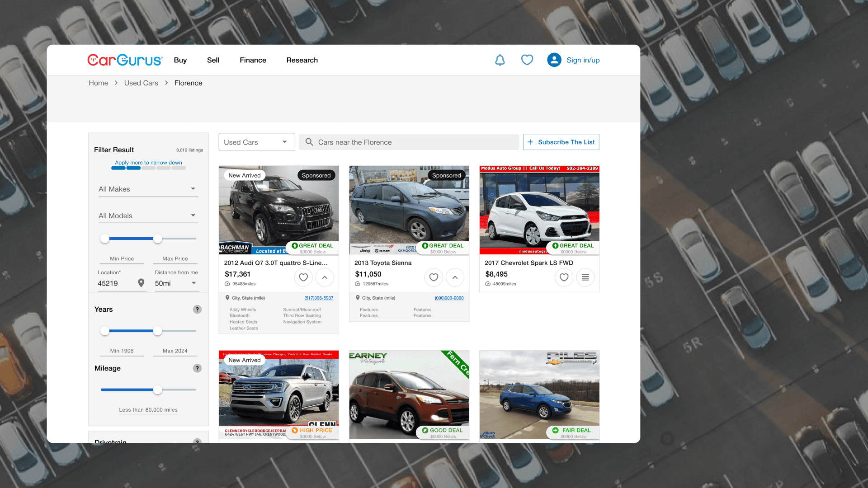Open the black Audi Q7 photo
868x488 pixels.
tap(279, 210)
